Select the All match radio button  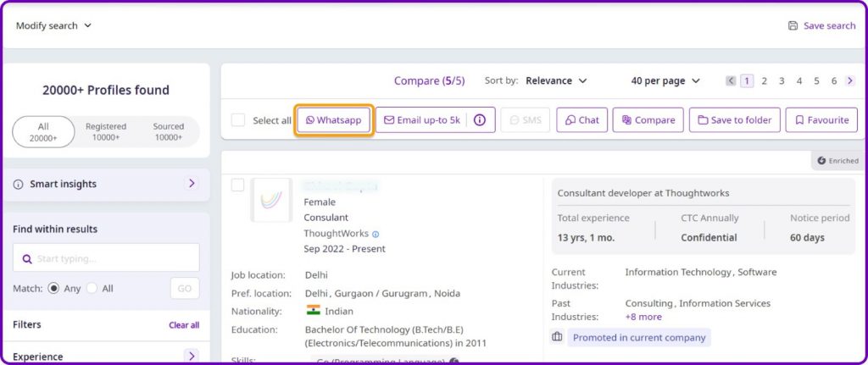coord(92,288)
